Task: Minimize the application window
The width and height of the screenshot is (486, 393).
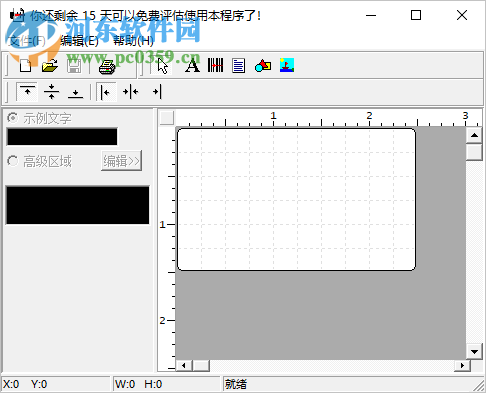Action: [x=371, y=15]
